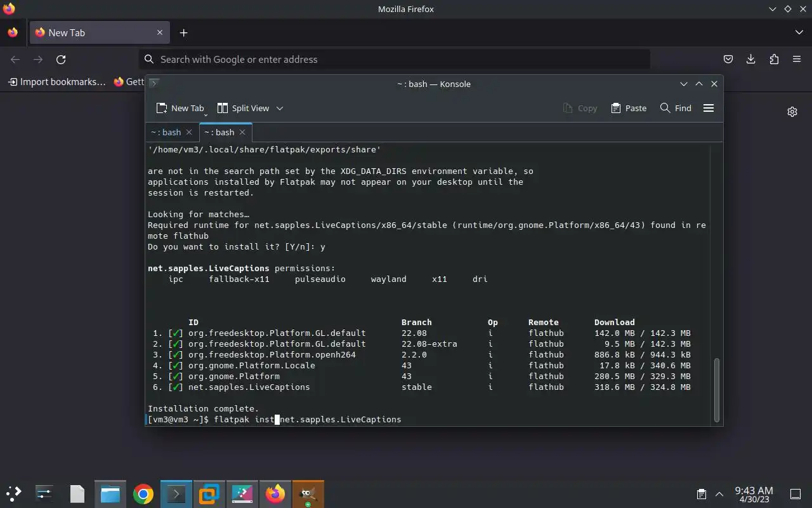Switch to Firefox via taskbar icon
The image size is (812, 508).
[x=275, y=493]
